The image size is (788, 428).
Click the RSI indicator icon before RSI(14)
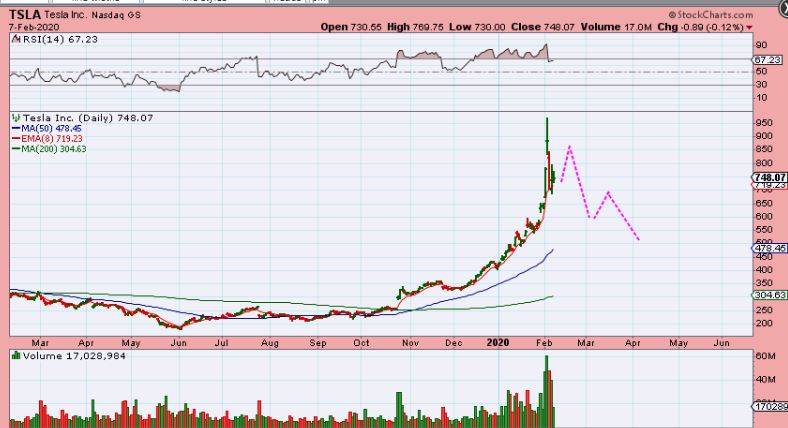pos(16,39)
